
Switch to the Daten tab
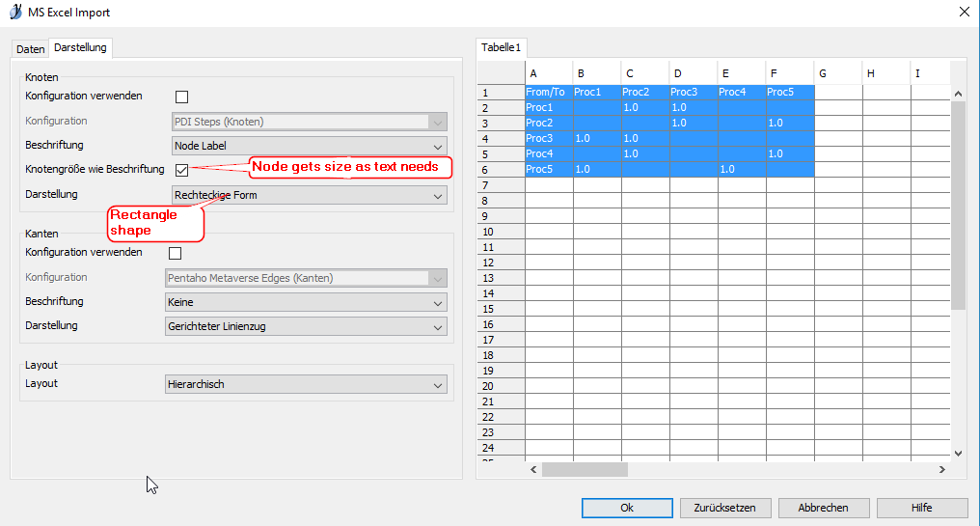tap(31, 49)
